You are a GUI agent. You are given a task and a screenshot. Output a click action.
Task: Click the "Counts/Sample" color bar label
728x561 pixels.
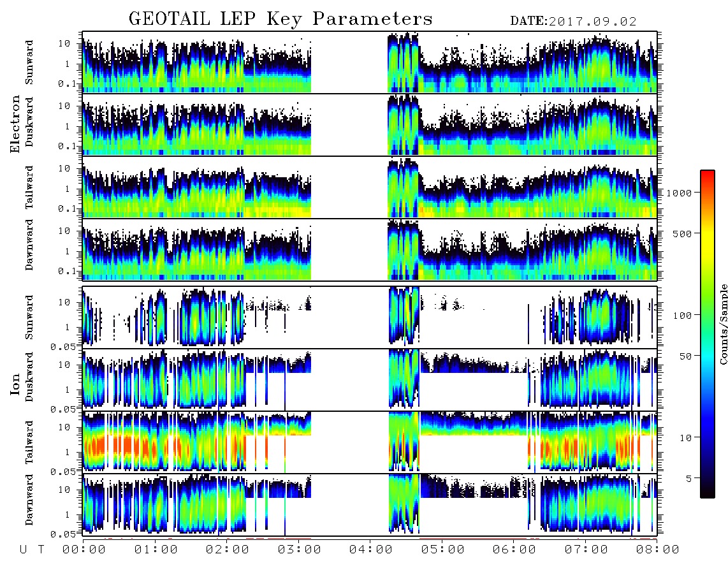[x=723, y=324]
